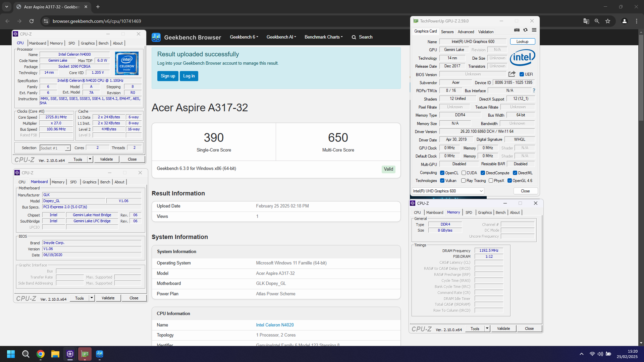This screenshot has height=362, width=644.
Task: Open Windows Search from the taskbar
Action: point(26,354)
